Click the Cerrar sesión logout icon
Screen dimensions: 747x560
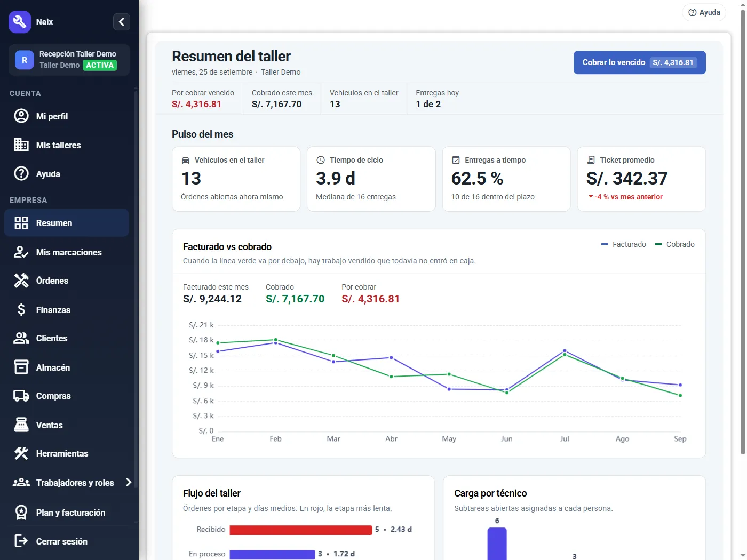[x=21, y=541]
